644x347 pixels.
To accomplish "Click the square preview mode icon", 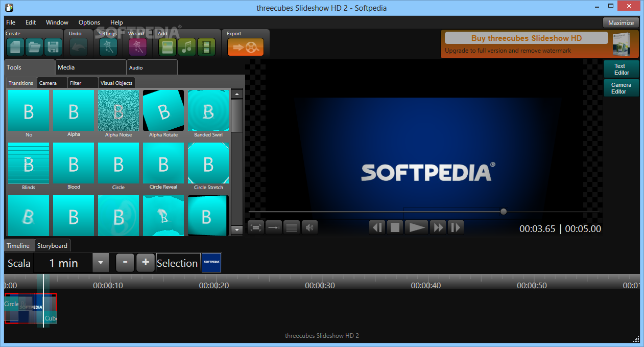I will [x=292, y=227].
